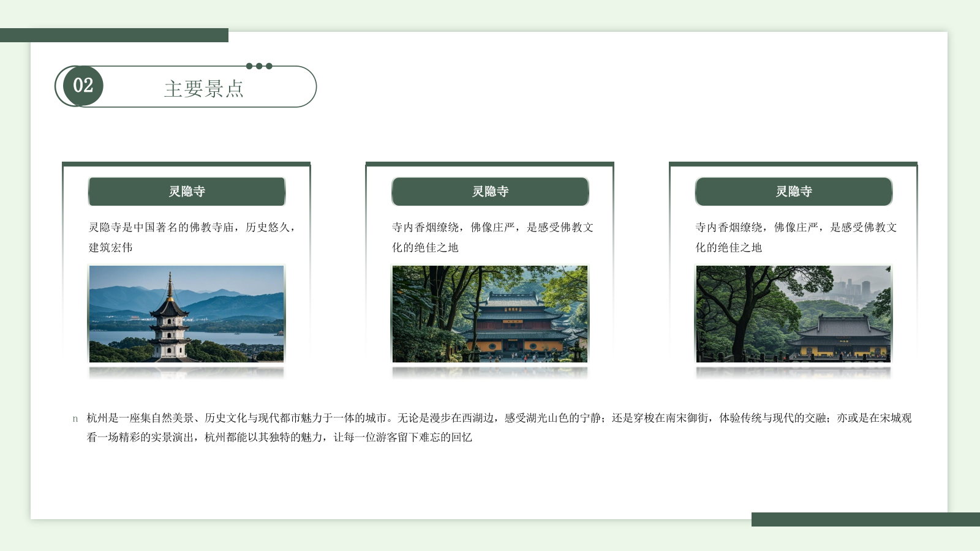This screenshot has width=980, height=551.
Task: Click the forest temple photo on middle card
Action: coord(490,315)
